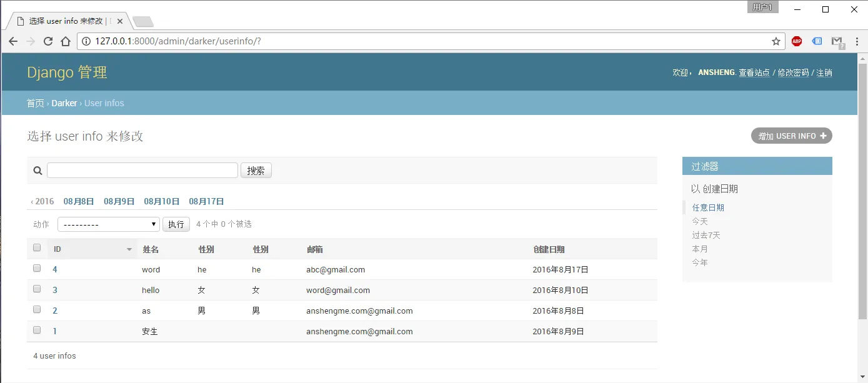Open user record ID 2
Screen dimensions: 868x383
[x=55, y=311]
